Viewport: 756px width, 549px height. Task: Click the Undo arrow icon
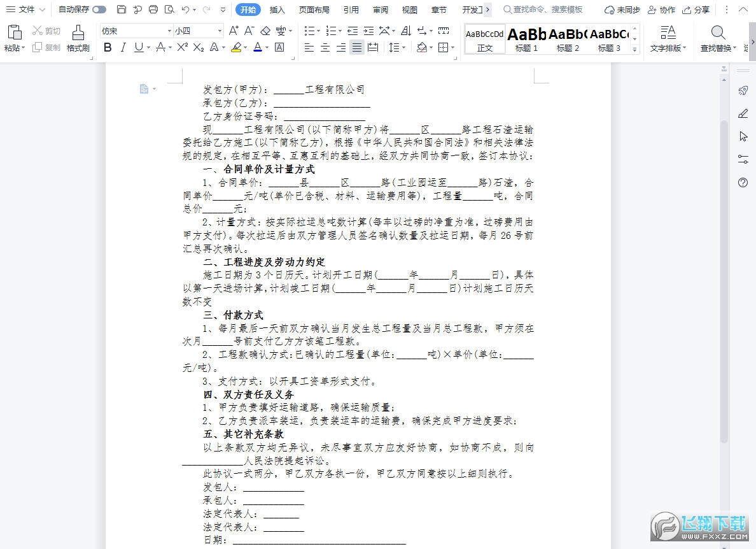[x=186, y=10]
